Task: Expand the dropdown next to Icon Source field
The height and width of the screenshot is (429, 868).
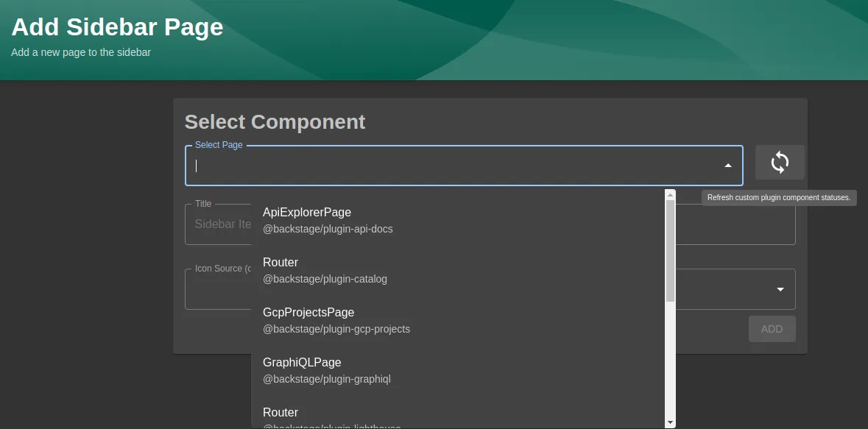Action: click(x=780, y=289)
